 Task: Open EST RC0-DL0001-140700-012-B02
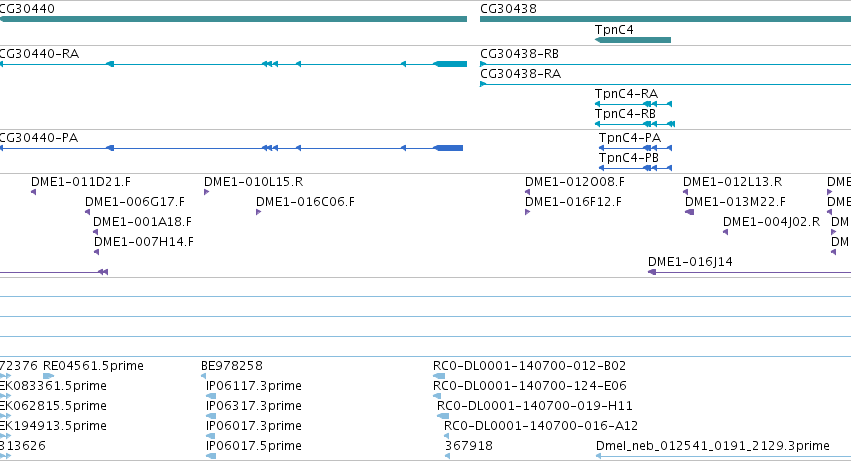click(x=439, y=376)
